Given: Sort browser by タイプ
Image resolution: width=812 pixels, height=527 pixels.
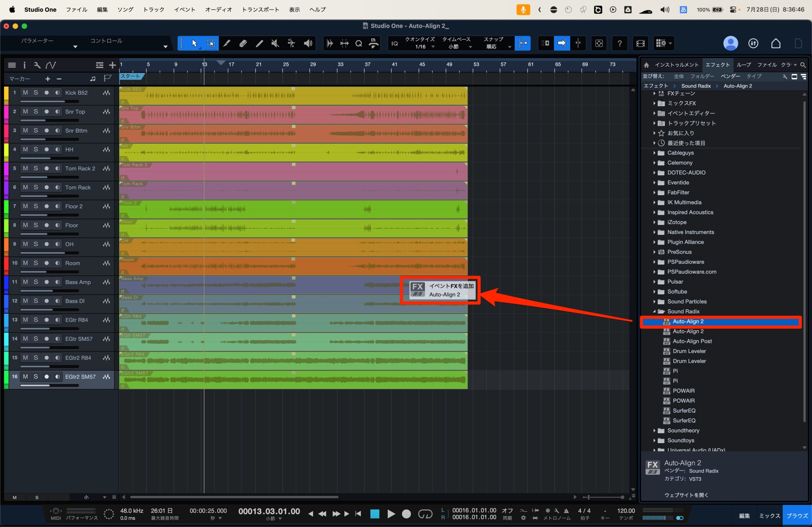Looking at the screenshot, I should tap(754, 76).
